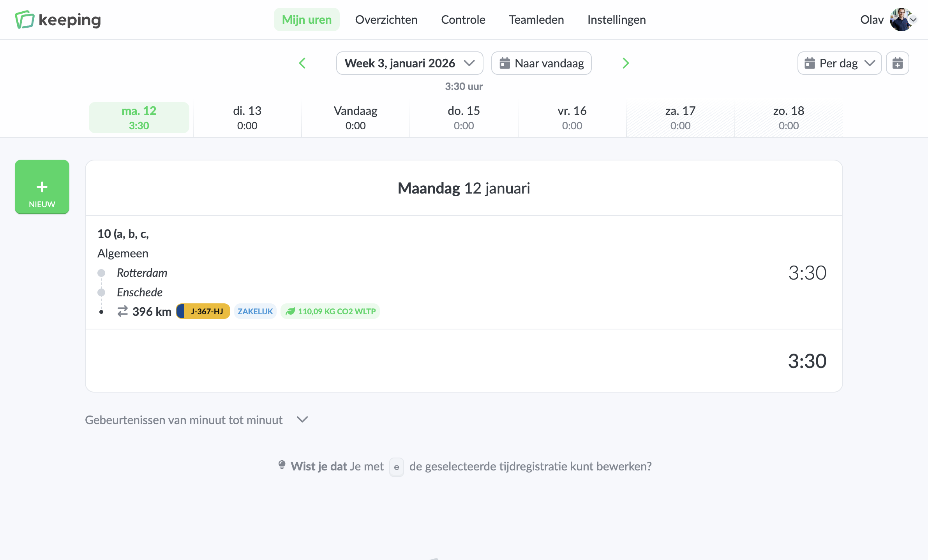Go to next week arrow
This screenshot has width=928, height=560.
pos(626,63)
